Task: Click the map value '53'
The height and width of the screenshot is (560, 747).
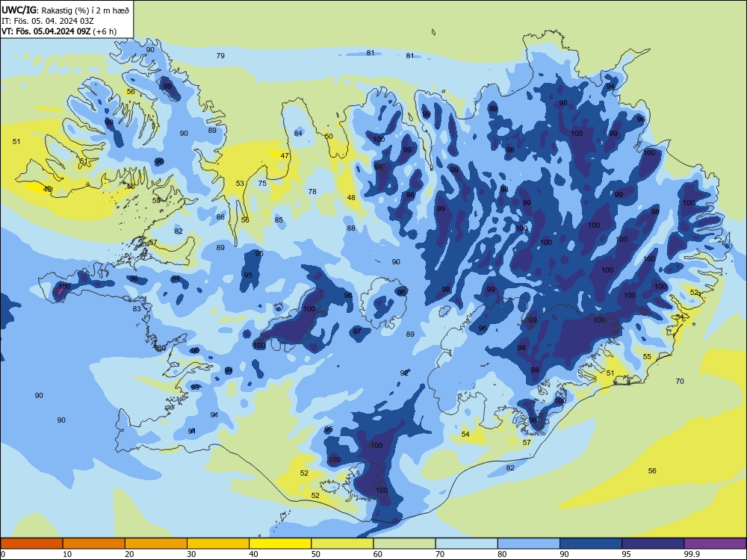Action: pyautogui.click(x=240, y=184)
